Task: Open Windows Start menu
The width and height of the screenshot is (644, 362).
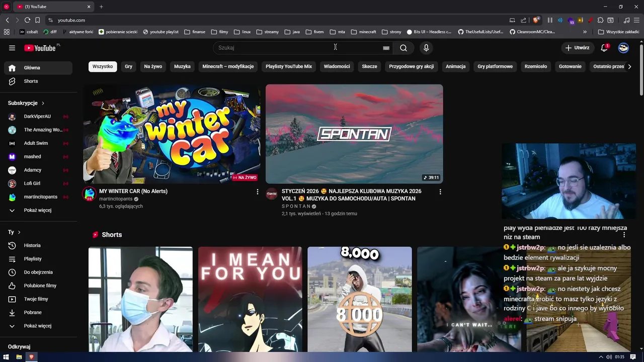Action: point(6,357)
